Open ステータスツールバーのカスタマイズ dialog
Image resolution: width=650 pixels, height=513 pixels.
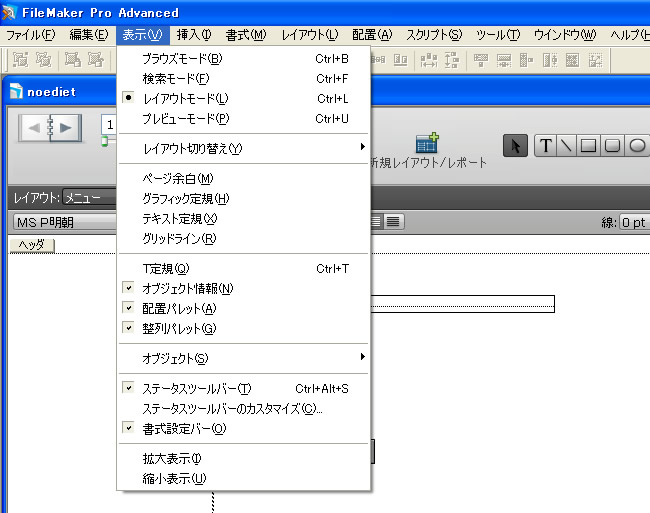pyautogui.click(x=232, y=409)
